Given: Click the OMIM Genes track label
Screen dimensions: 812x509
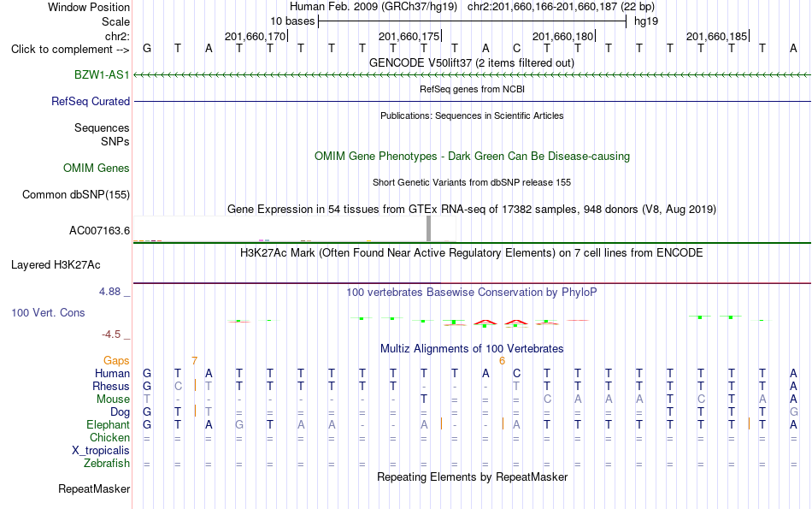Looking at the screenshot, I should [96, 169].
